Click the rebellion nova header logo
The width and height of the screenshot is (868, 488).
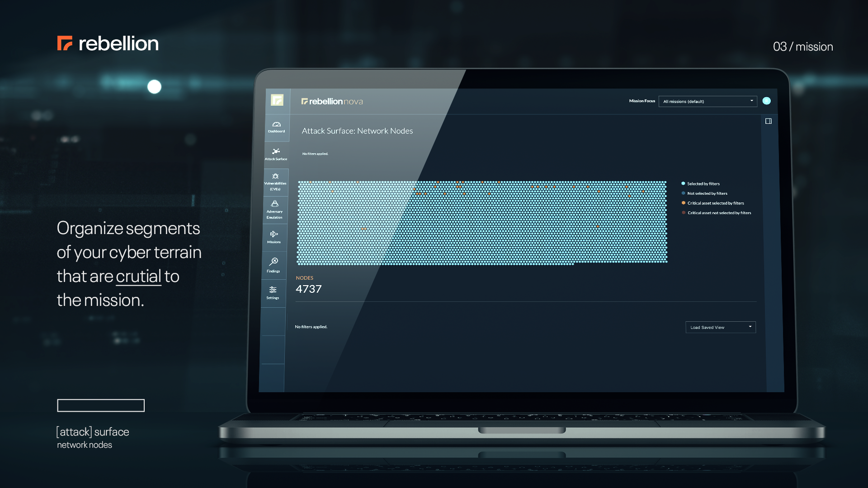(332, 101)
